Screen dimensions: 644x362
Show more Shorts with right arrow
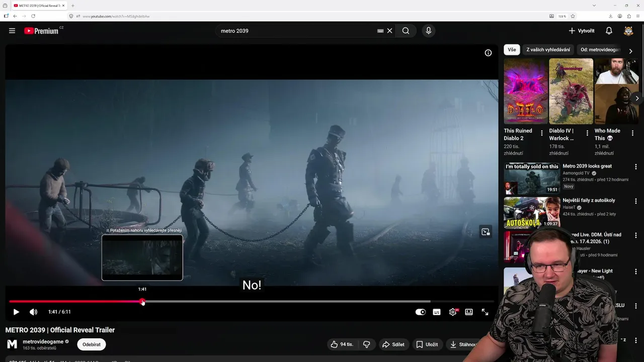(637, 99)
